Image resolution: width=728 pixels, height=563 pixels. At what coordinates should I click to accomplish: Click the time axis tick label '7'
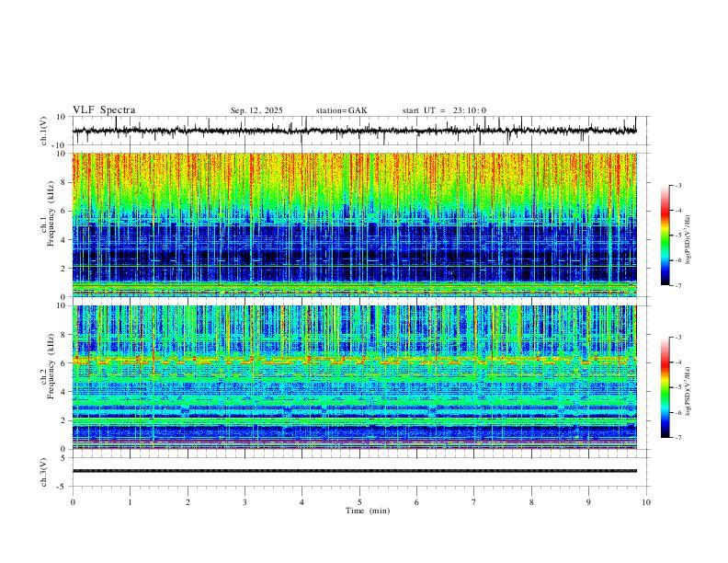474,502
